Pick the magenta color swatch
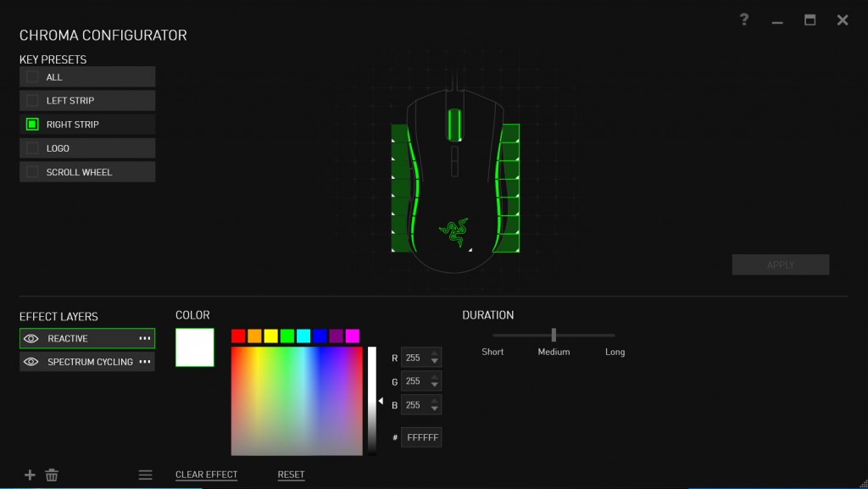This screenshot has width=868, height=489. tap(353, 336)
